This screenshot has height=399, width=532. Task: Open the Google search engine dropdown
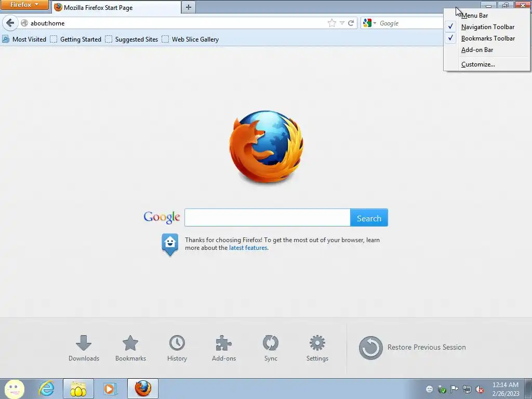369,23
